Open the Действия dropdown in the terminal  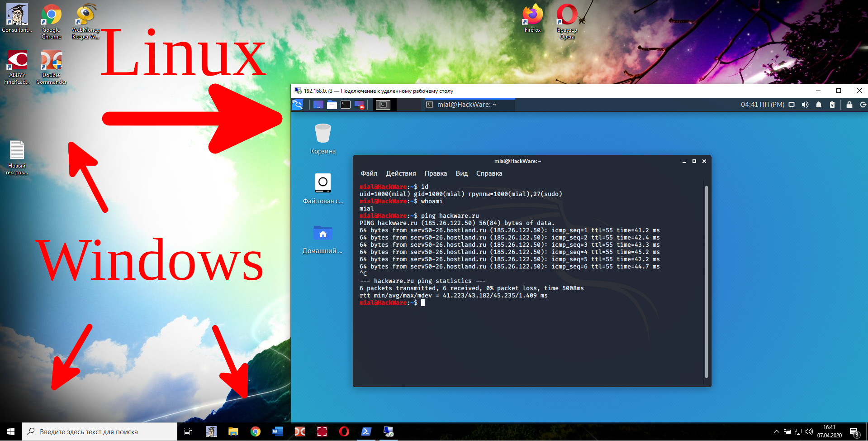(400, 173)
